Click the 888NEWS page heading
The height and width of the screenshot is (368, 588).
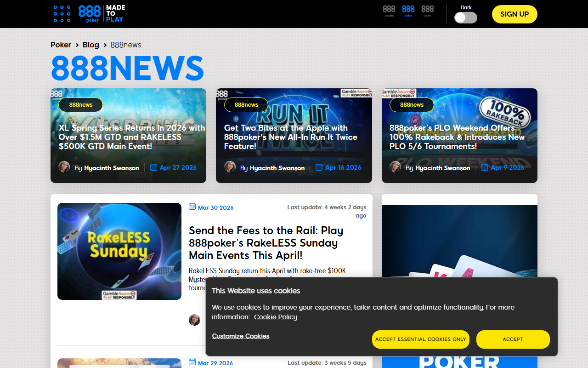[127, 68]
